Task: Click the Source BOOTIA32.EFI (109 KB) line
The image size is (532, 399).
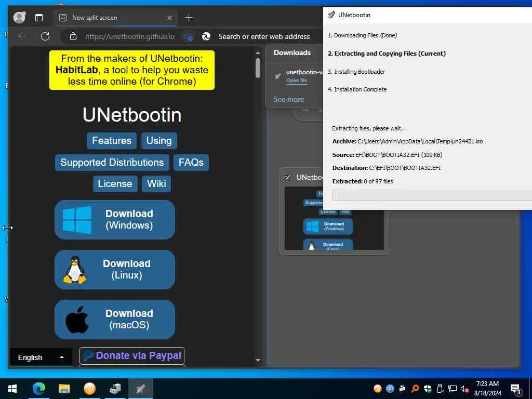Action: coord(387,155)
